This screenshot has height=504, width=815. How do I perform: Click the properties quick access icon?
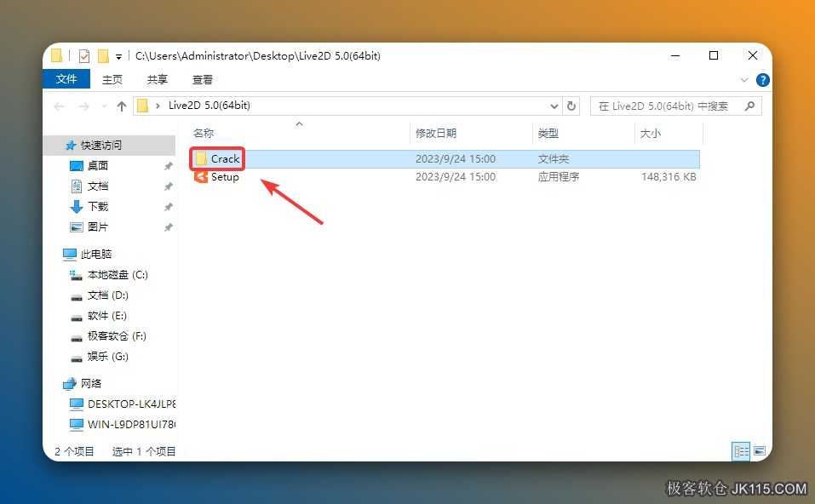tap(84, 55)
